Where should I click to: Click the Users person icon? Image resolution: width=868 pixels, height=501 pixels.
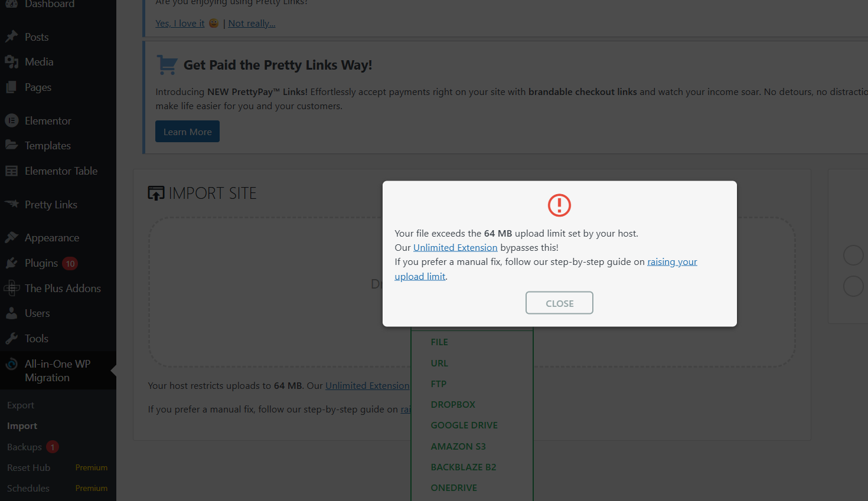[x=12, y=313]
